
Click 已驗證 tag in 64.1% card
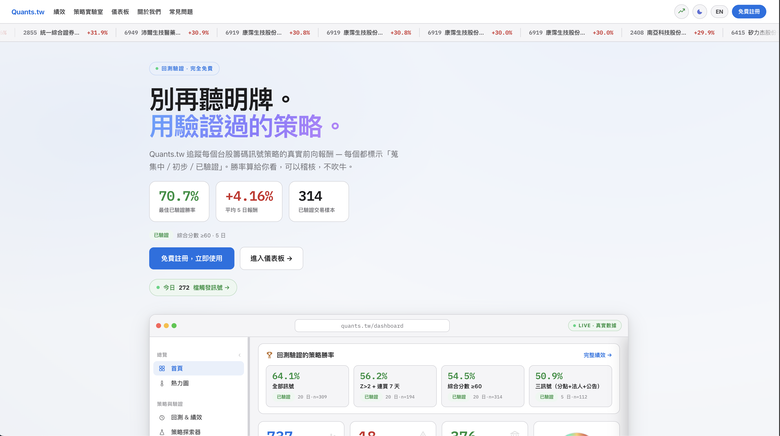click(284, 397)
